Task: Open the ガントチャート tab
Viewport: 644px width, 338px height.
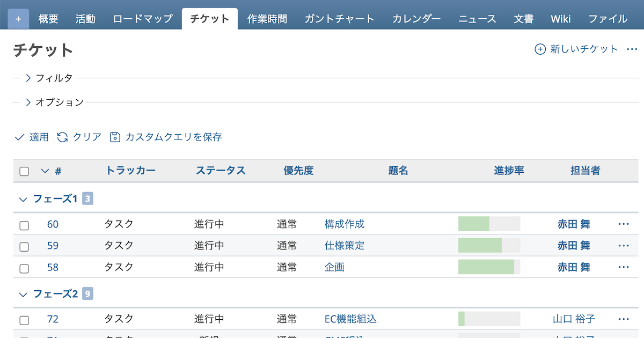Action: (x=339, y=19)
